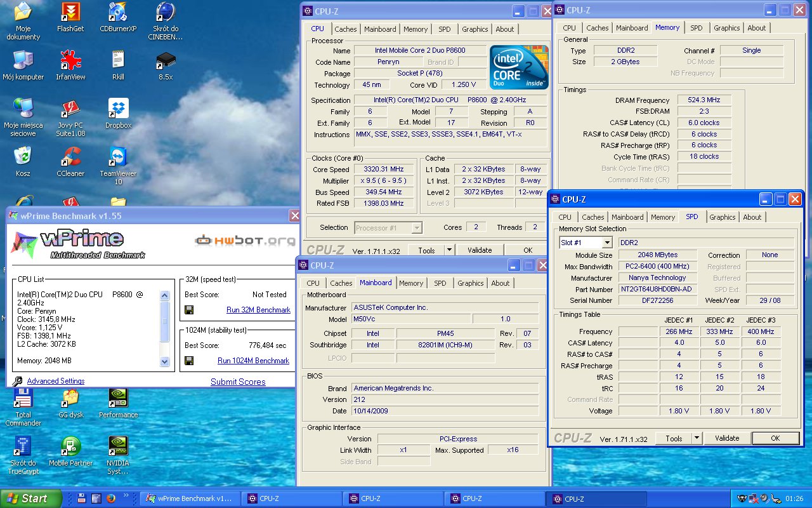Click the wPrime CPU List scroll up arrow
Viewport: 812px width, 508px height.
(165, 296)
